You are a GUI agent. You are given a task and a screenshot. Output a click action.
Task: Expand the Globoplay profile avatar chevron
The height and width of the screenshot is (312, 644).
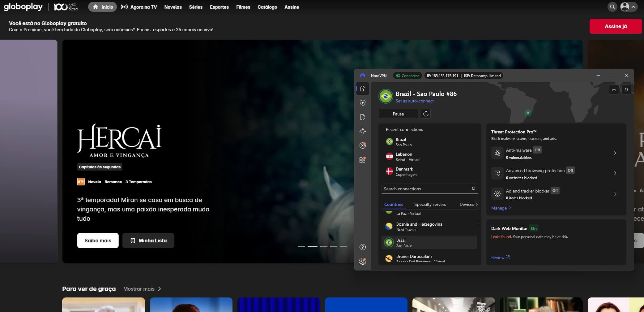(633, 6)
